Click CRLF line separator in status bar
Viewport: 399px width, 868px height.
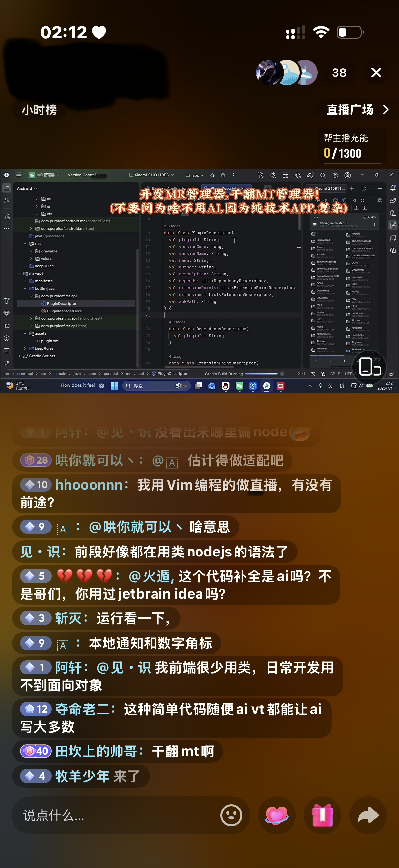click(335, 374)
